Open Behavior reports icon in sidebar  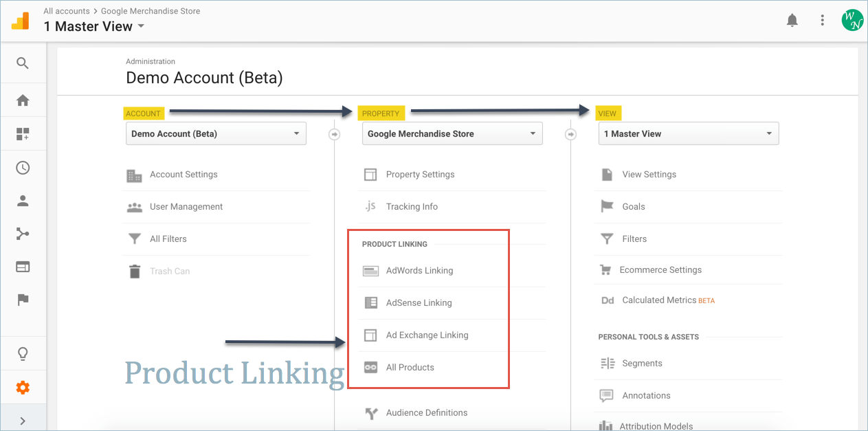coord(23,267)
